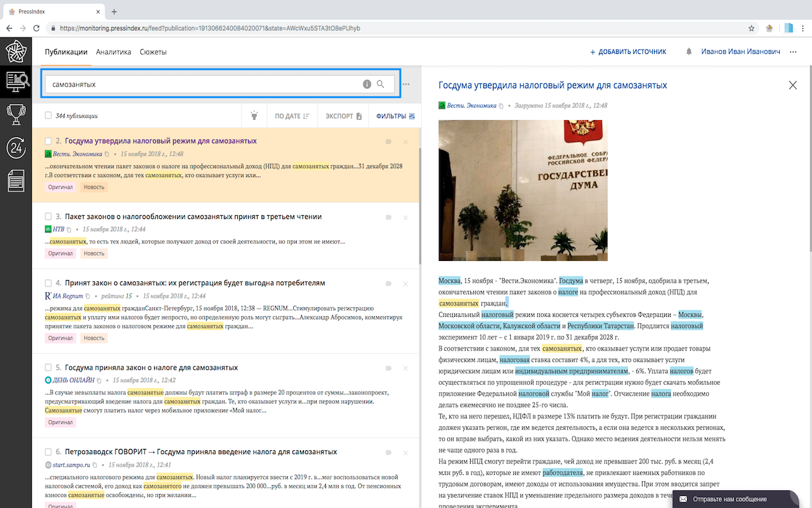Open the 'Принят закон о самозанятых' article title
The image size is (812, 508).
[195, 283]
